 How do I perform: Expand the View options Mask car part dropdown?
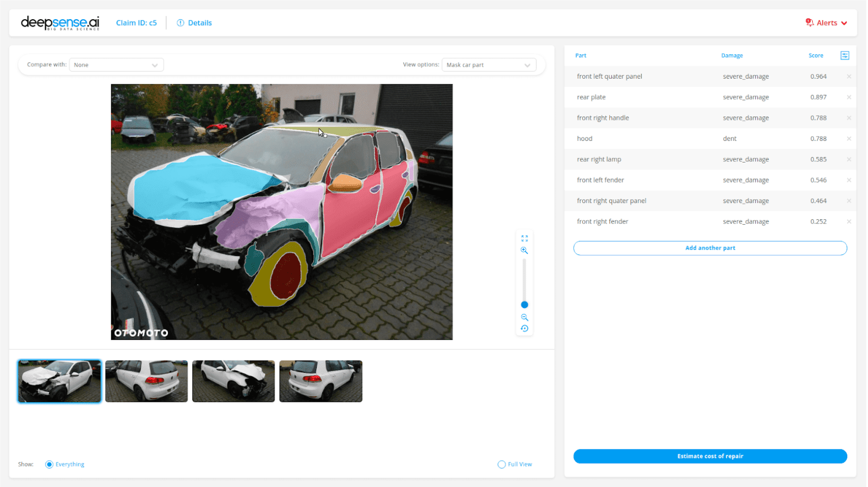[488, 65]
